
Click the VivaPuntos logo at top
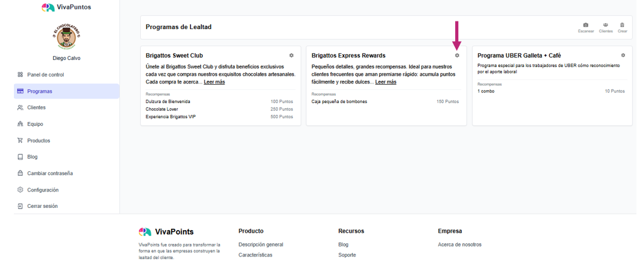coord(66,7)
